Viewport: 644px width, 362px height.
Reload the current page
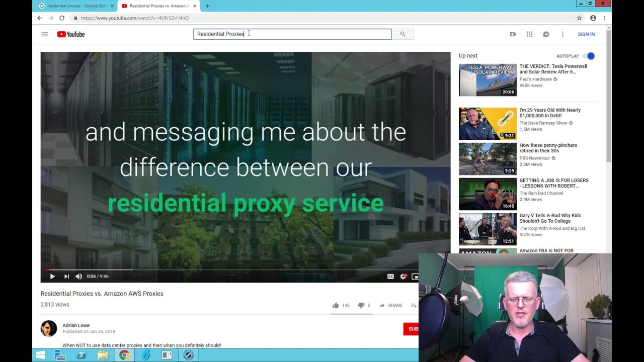coord(62,18)
